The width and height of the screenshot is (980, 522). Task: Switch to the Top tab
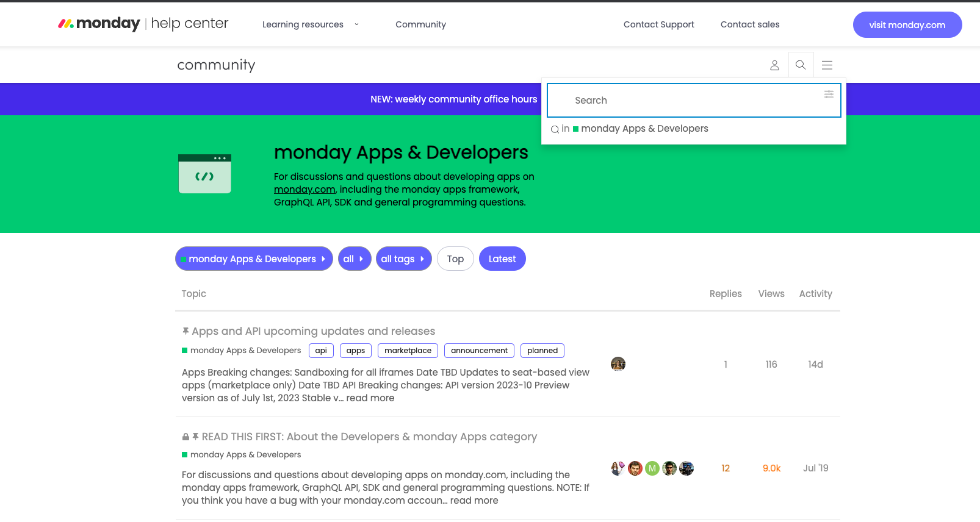tap(455, 259)
